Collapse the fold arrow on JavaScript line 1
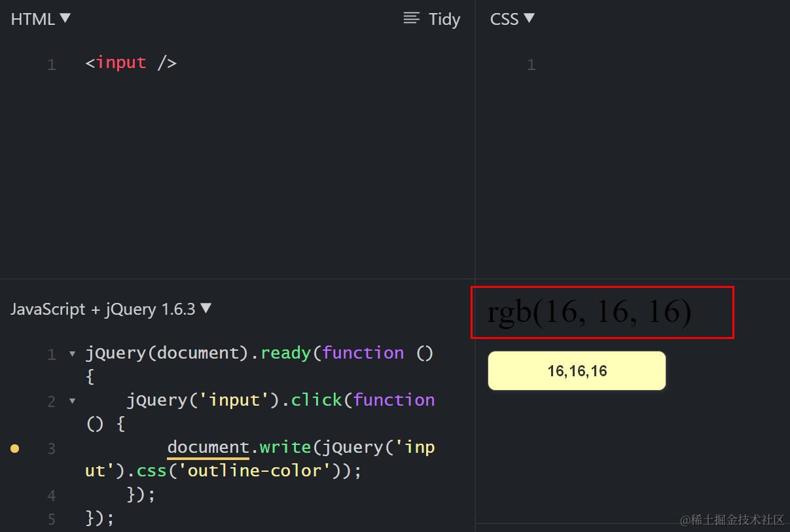 pyautogui.click(x=72, y=354)
